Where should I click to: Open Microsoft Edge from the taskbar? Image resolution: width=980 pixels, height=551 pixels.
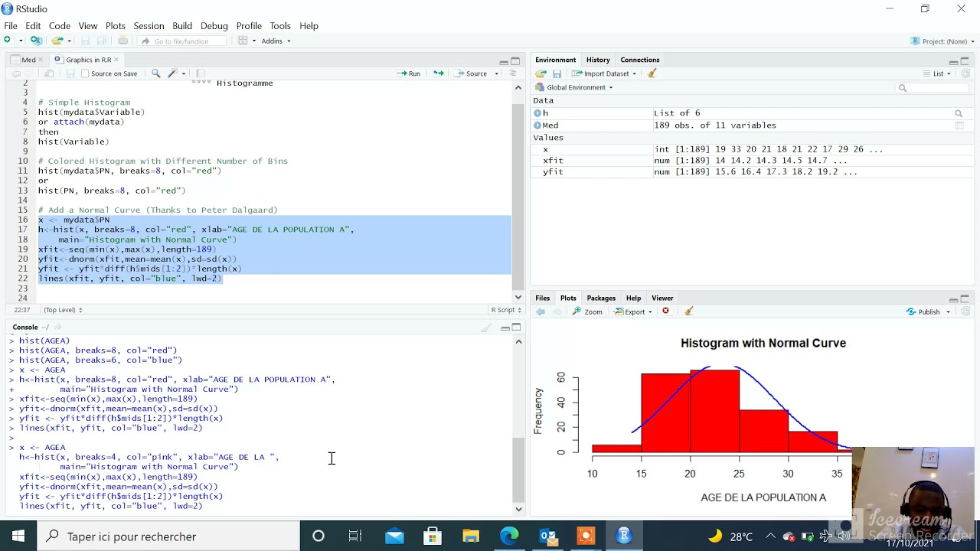(509, 536)
